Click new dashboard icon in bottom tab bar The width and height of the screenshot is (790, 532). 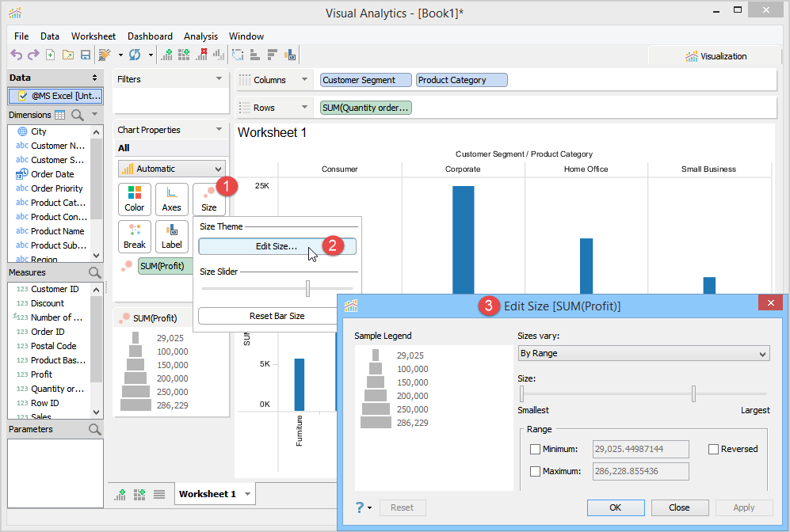[x=139, y=494]
